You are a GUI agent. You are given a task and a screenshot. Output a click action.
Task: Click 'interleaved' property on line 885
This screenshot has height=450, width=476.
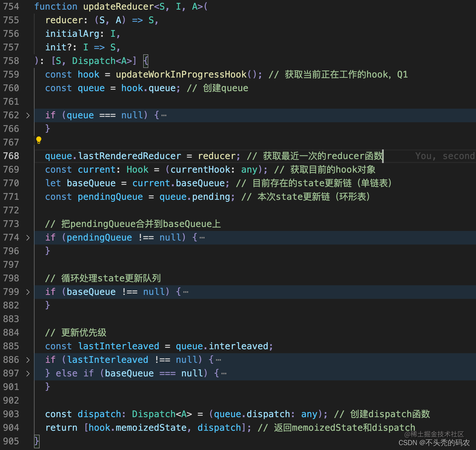click(x=238, y=346)
